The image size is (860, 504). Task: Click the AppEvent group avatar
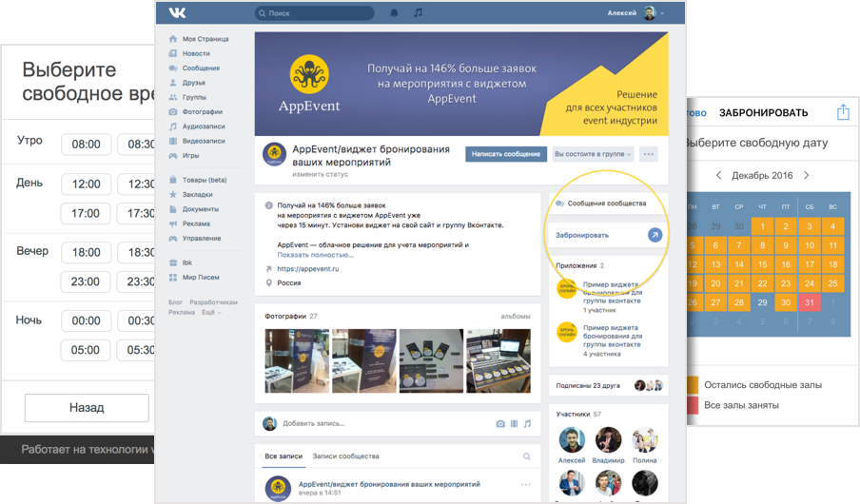coord(274,154)
